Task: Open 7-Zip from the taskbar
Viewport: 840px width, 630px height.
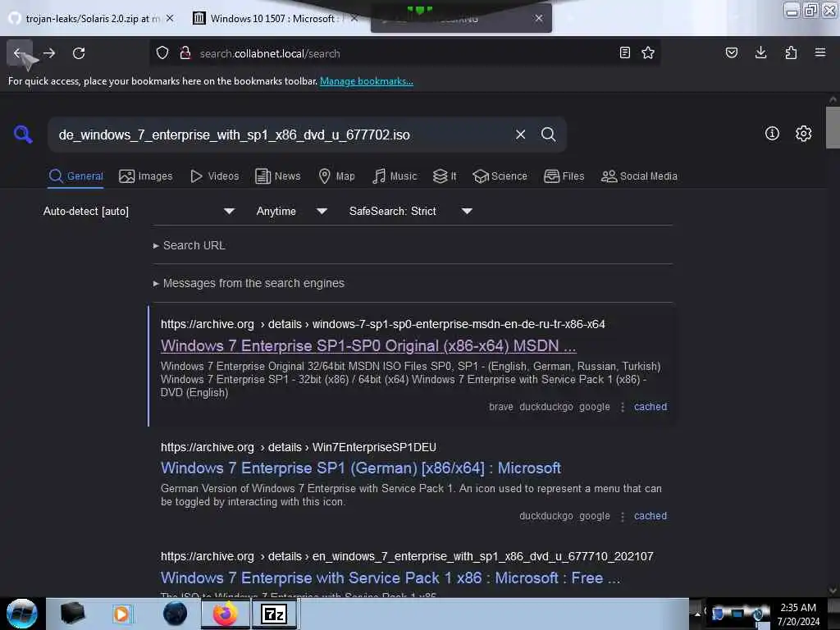Action: [274, 614]
